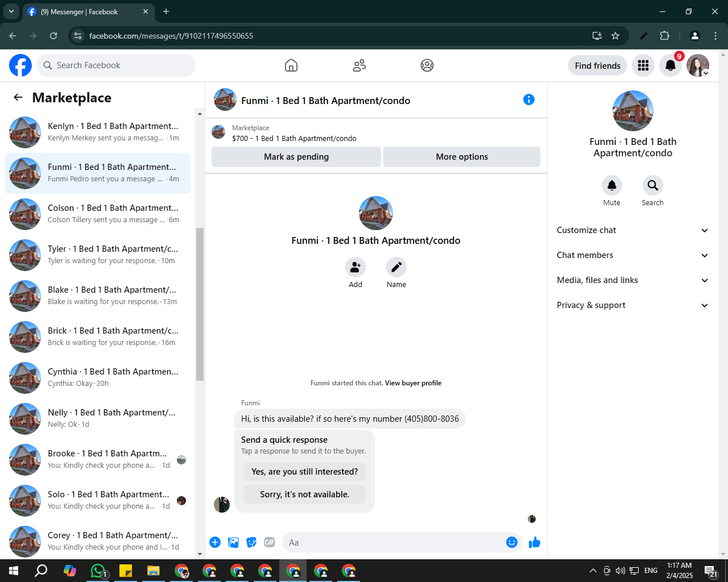The height and width of the screenshot is (582, 728).
Task: Expand the Privacy & support section
Action: (632, 305)
